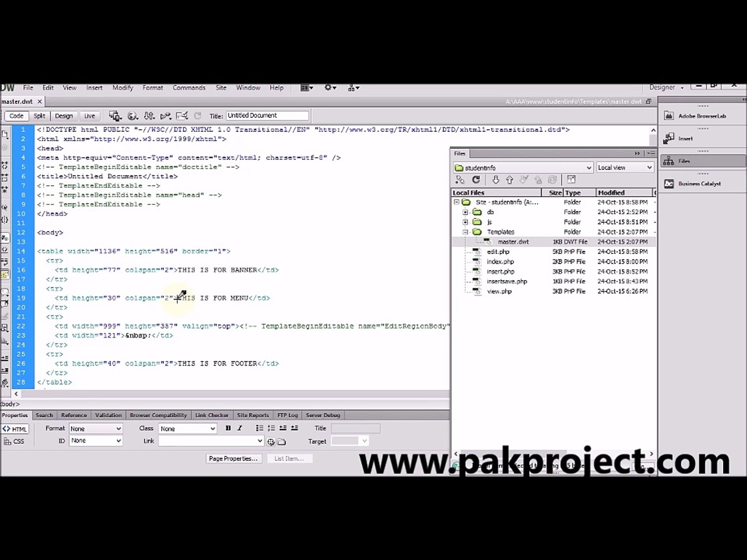This screenshot has width=747, height=560.
Task: Open the Commands menu
Action: coord(189,88)
